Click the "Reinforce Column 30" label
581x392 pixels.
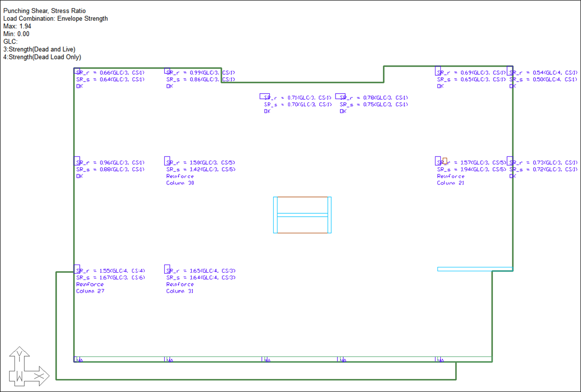click(x=180, y=180)
